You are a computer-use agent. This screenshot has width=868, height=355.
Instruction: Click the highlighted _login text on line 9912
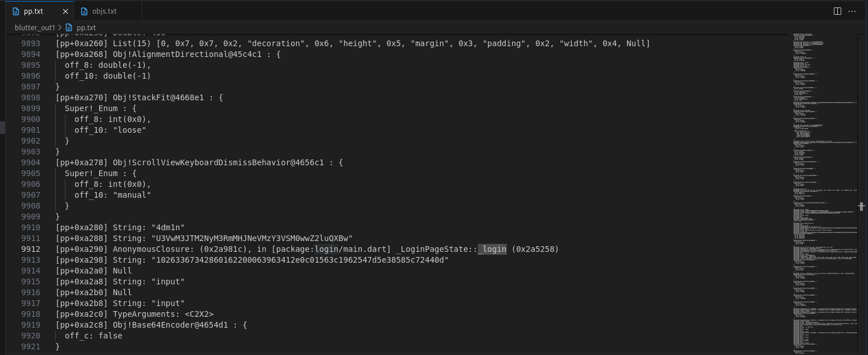click(x=492, y=249)
